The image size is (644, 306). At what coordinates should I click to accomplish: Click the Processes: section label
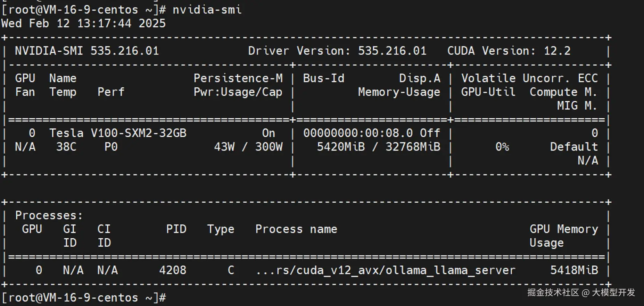tap(49, 215)
